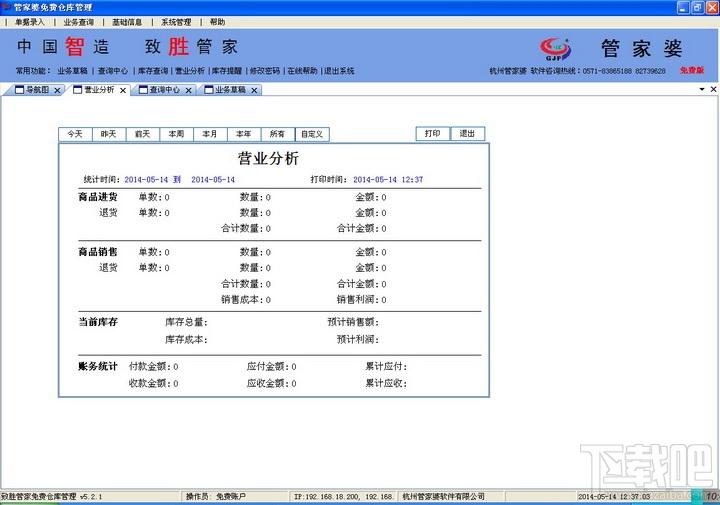Close the 导航图 tab
Viewport: 720px width, 505px height.
coord(57,90)
